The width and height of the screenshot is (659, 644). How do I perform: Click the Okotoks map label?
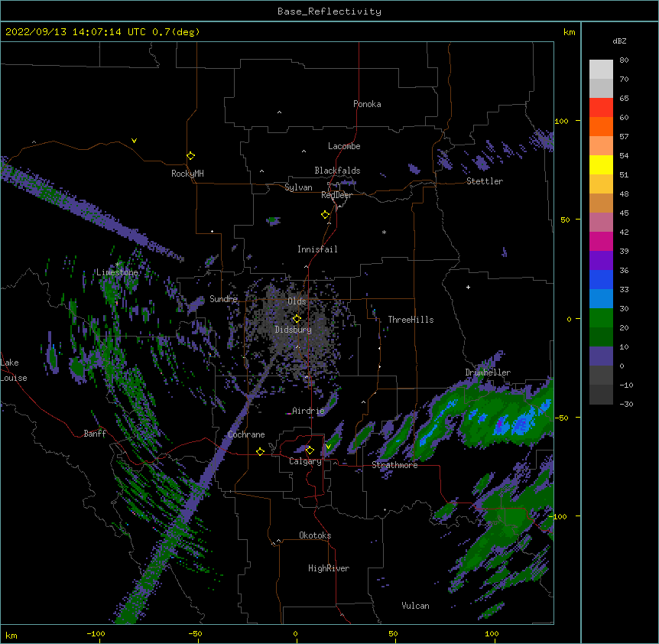point(315,535)
